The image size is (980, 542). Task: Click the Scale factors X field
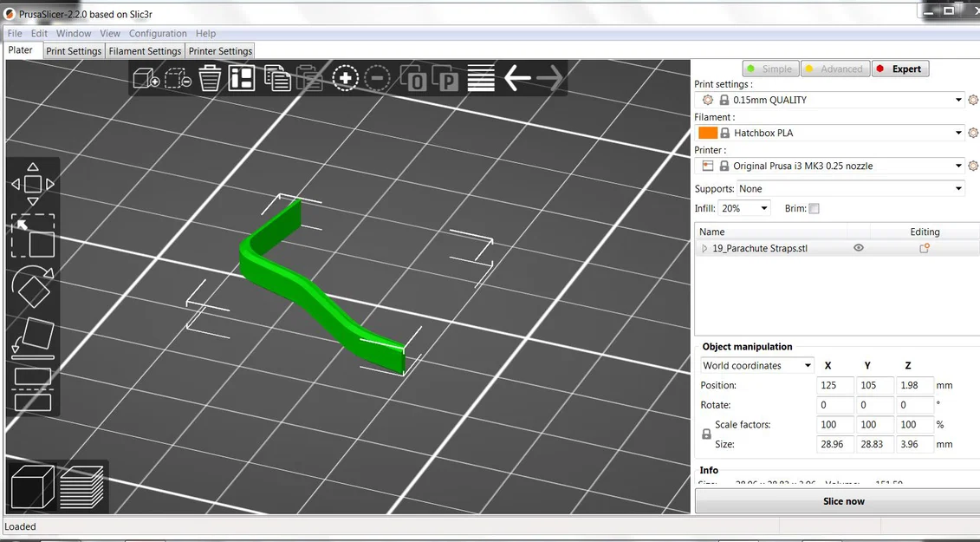[x=835, y=424]
